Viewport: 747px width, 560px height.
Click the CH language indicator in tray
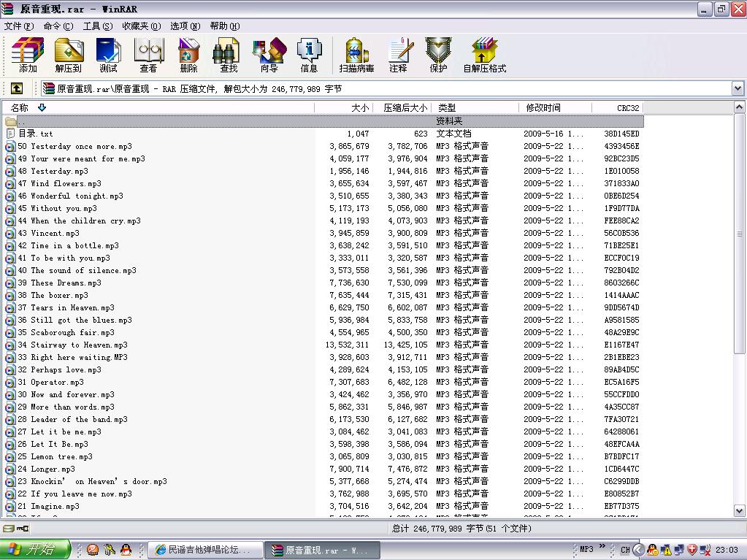(x=625, y=550)
